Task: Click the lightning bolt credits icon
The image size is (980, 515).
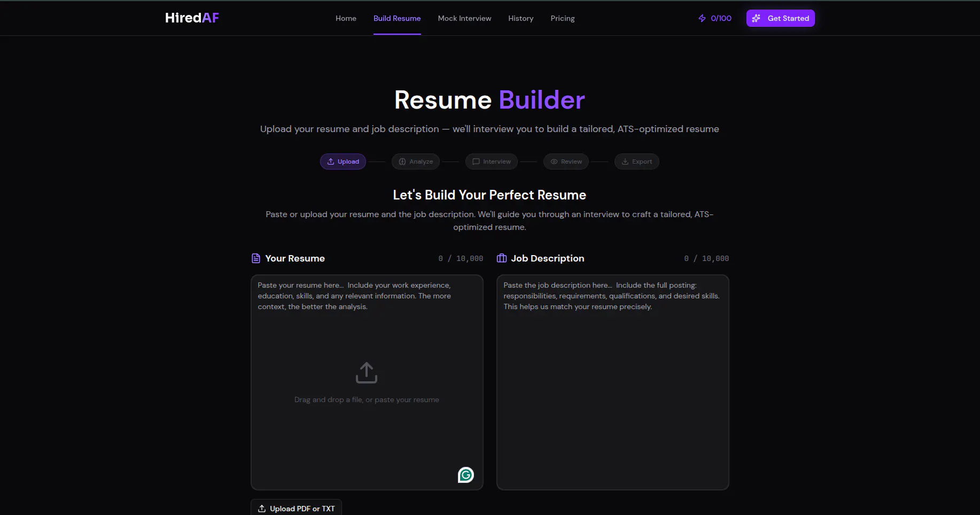Action: 702,18
